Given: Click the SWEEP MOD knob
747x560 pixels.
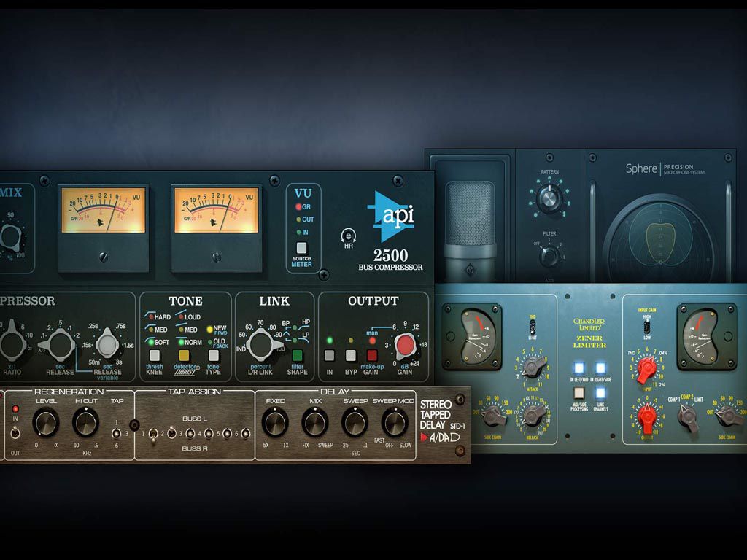Looking at the screenshot, I should point(395,423).
